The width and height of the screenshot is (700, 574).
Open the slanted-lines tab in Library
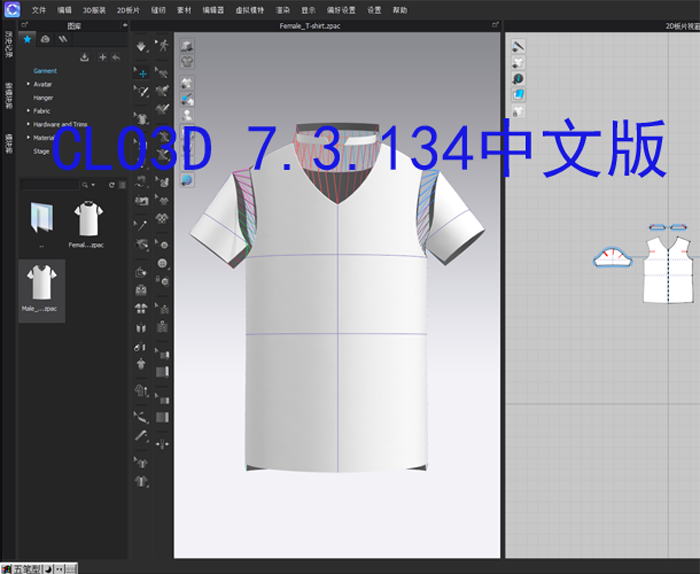pos(63,39)
